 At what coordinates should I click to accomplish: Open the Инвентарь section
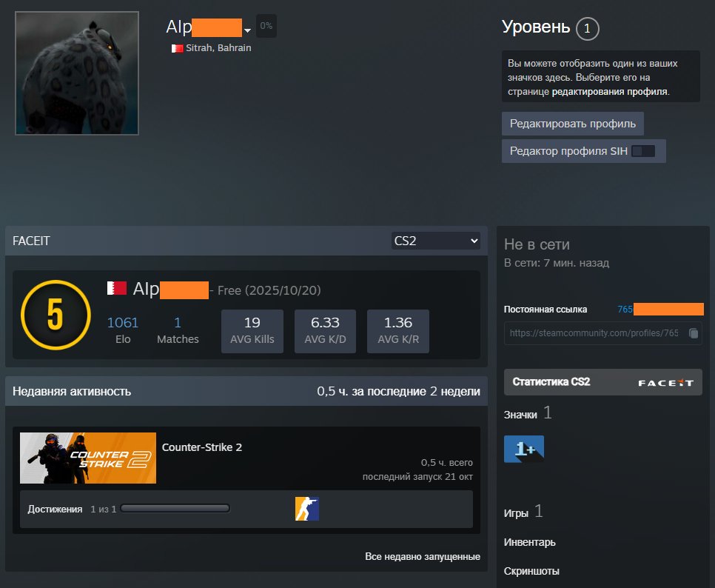click(529, 542)
